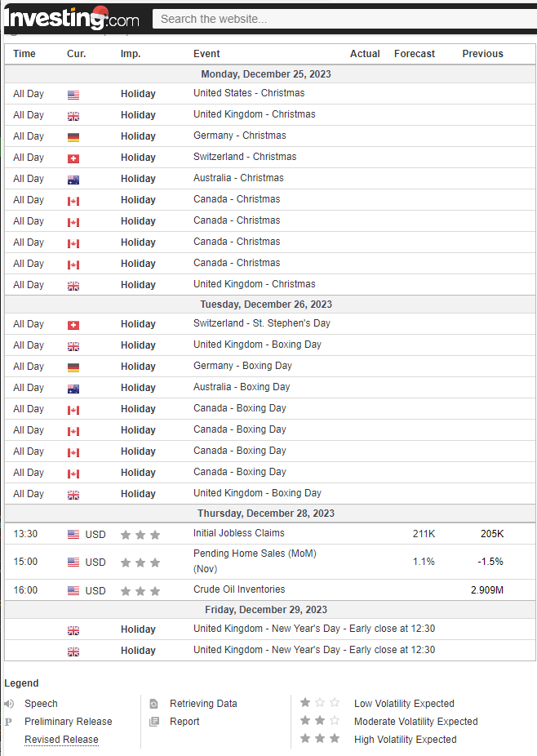
Task: Click the Retrieving Data icon in the legend
Action: click(x=154, y=704)
